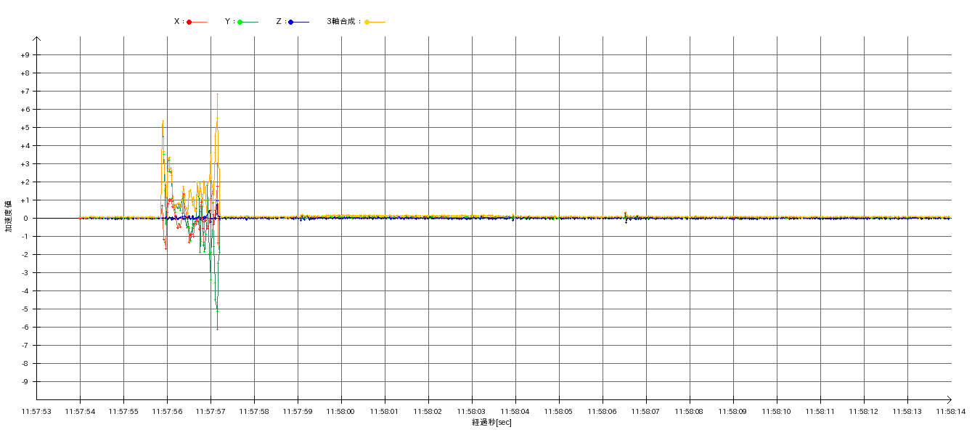The width and height of the screenshot is (980, 443).
Task: Click the red X series legend marker
Action: click(x=189, y=23)
